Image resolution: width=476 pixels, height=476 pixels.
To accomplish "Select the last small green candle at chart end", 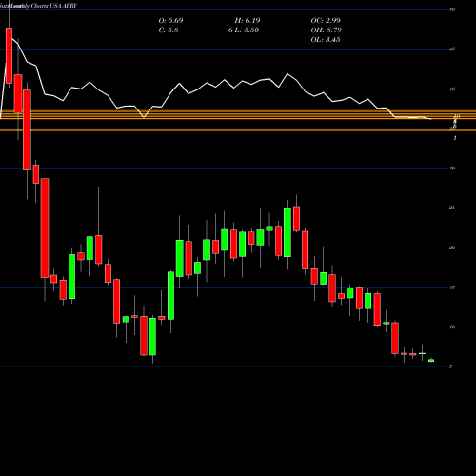I will (x=431, y=360).
